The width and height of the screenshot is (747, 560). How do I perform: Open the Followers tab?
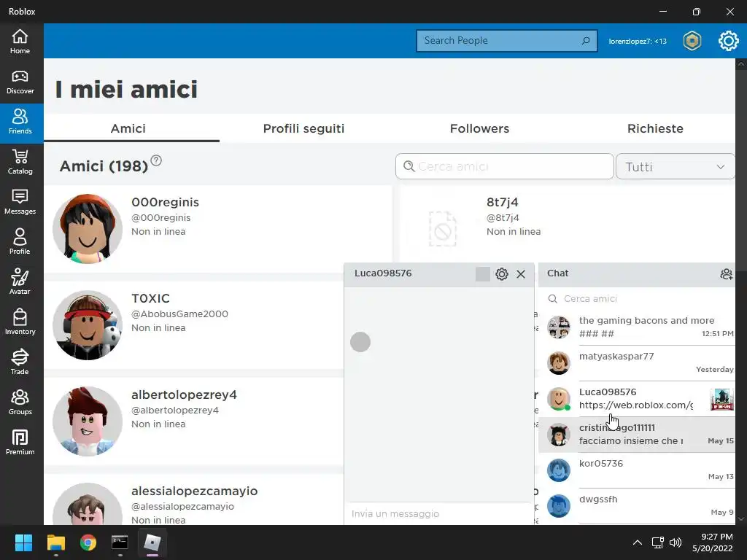[479, 128]
